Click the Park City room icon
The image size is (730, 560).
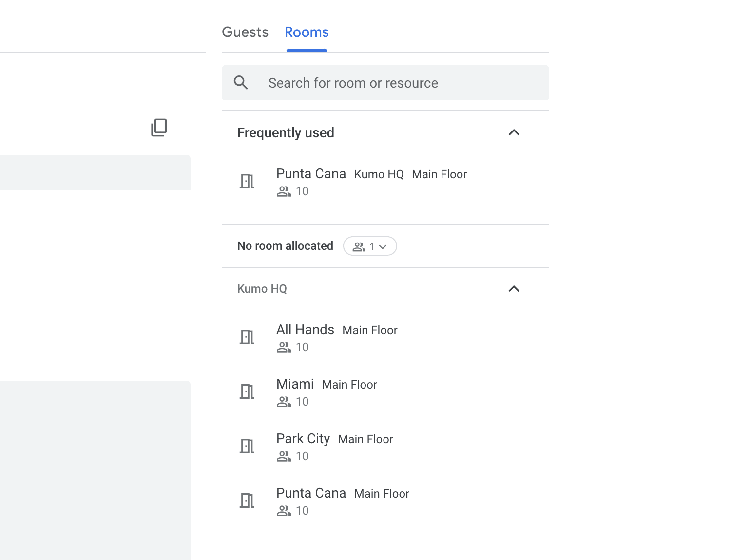[x=247, y=446]
